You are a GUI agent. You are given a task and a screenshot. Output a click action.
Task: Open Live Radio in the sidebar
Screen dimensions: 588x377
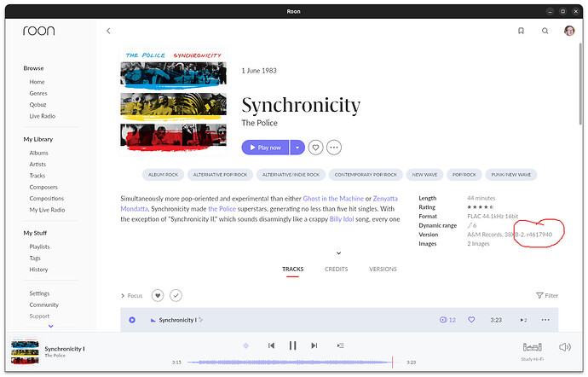(x=43, y=116)
